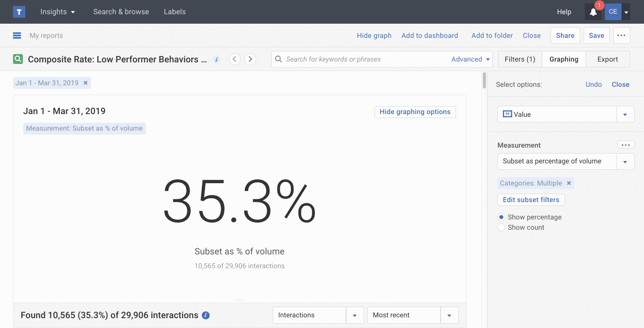Click the report title info icon
This screenshot has height=328, width=644.
click(216, 60)
